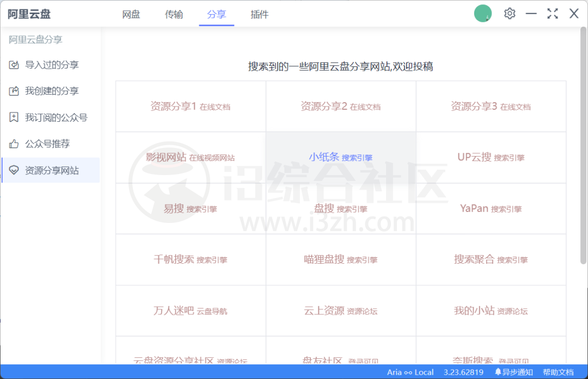Select the 分享 tab
This screenshot has height=379, width=588.
click(x=216, y=14)
